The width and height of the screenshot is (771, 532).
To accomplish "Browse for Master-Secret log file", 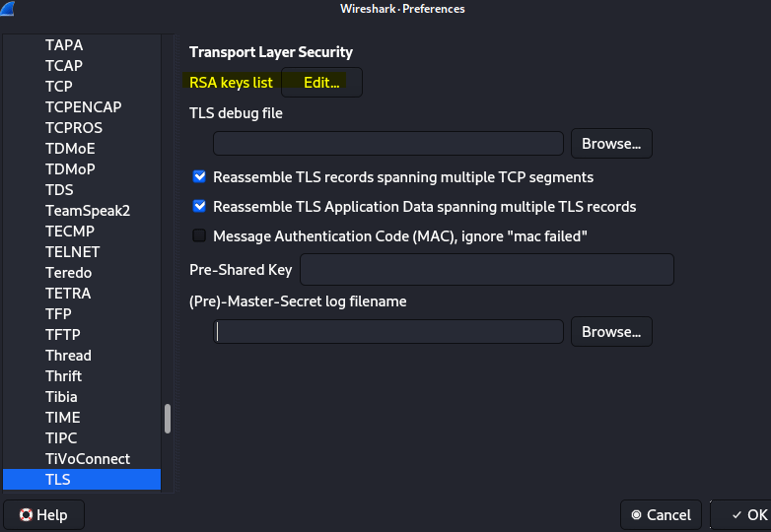I will [611, 332].
